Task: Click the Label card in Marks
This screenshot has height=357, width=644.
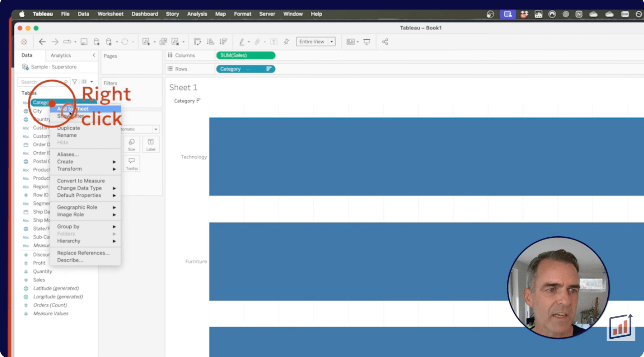Action: coord(151,144)
